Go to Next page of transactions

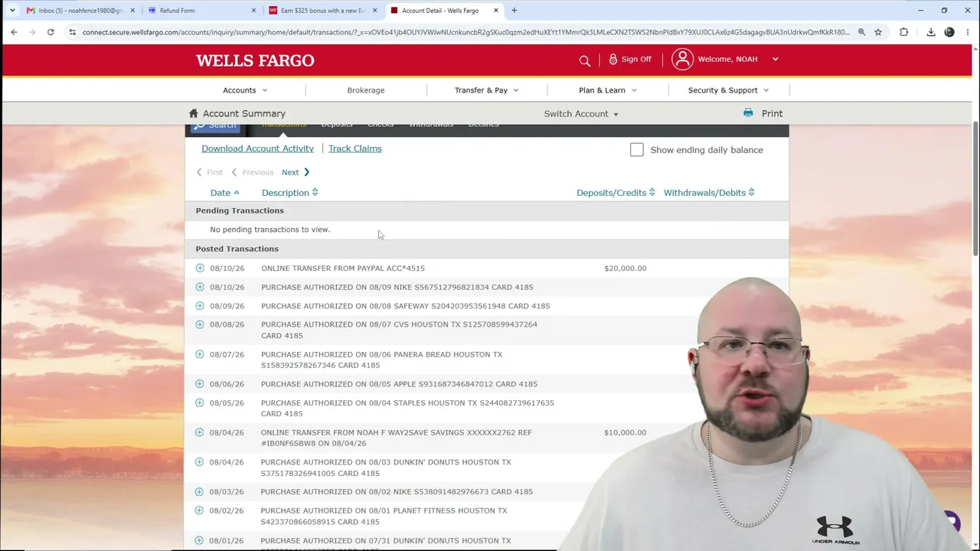coord(296,172)
